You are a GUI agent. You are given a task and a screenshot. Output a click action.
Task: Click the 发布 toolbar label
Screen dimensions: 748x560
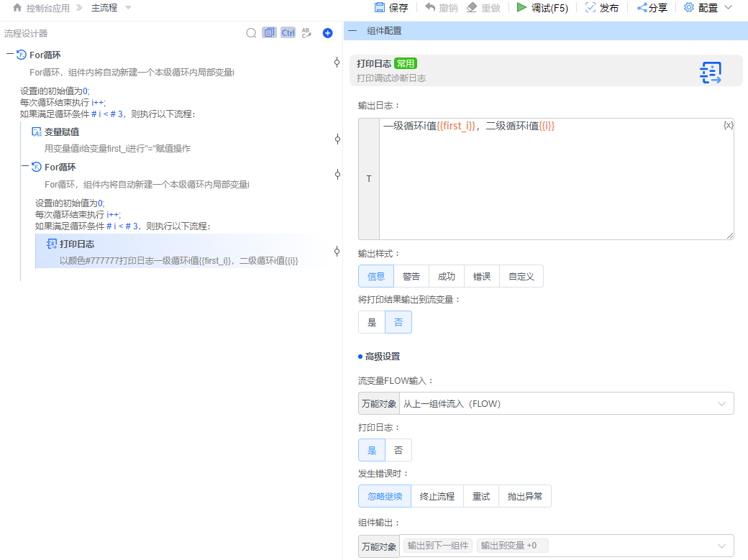608,8
